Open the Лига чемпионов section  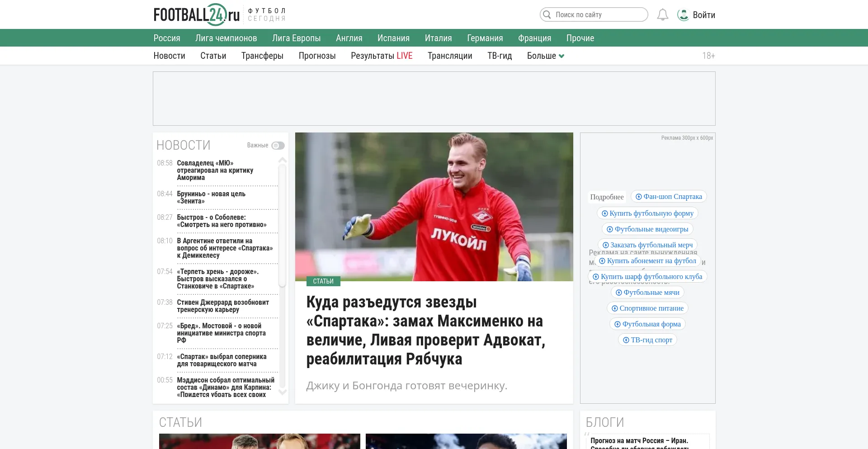pos(226,38)
